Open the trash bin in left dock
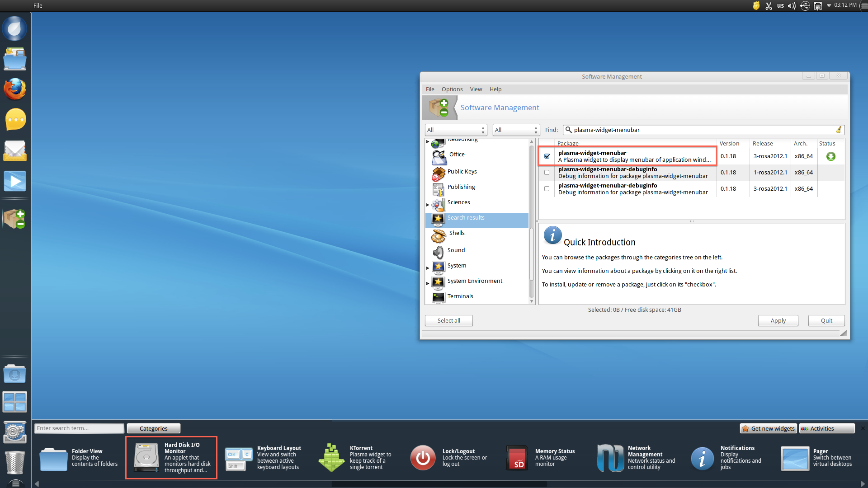Viewport: 868px width, 488px height. [x=15, y=462]
